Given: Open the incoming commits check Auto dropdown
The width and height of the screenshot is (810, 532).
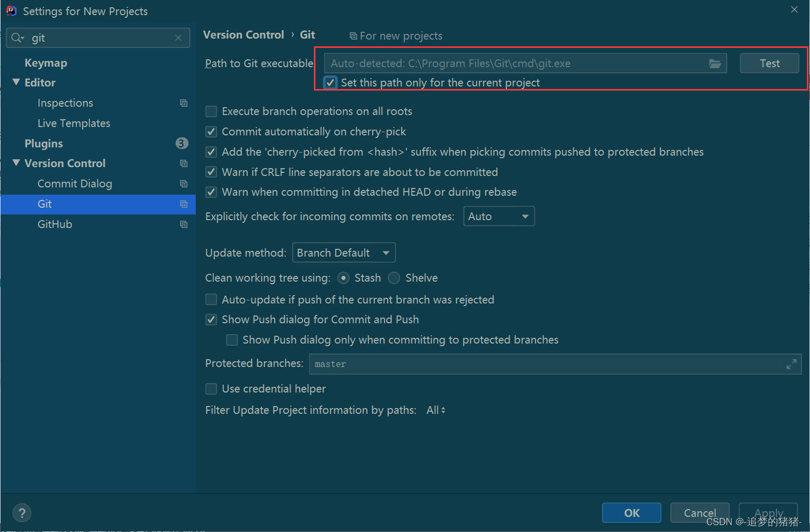Looking at the screenshot, I should [x=499, y=217].
